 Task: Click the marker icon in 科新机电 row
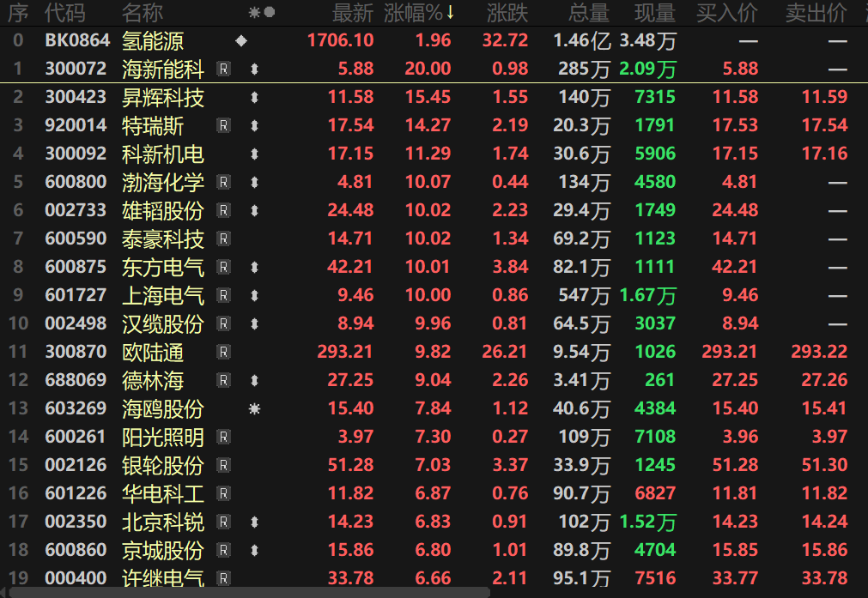(x=255, y=154)
